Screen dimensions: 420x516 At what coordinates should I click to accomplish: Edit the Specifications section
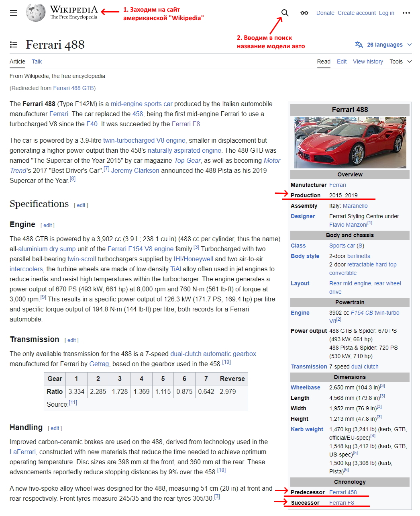(x=81, y=205)
